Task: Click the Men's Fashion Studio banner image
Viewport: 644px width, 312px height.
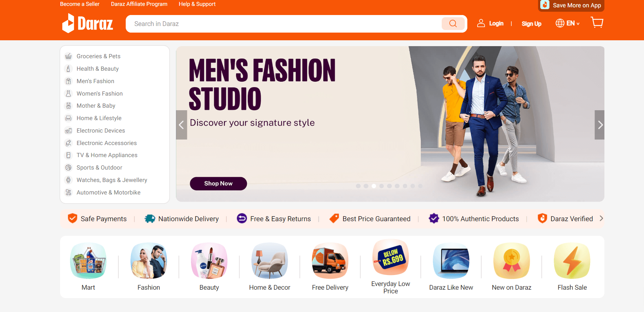Action: [390, 124]
